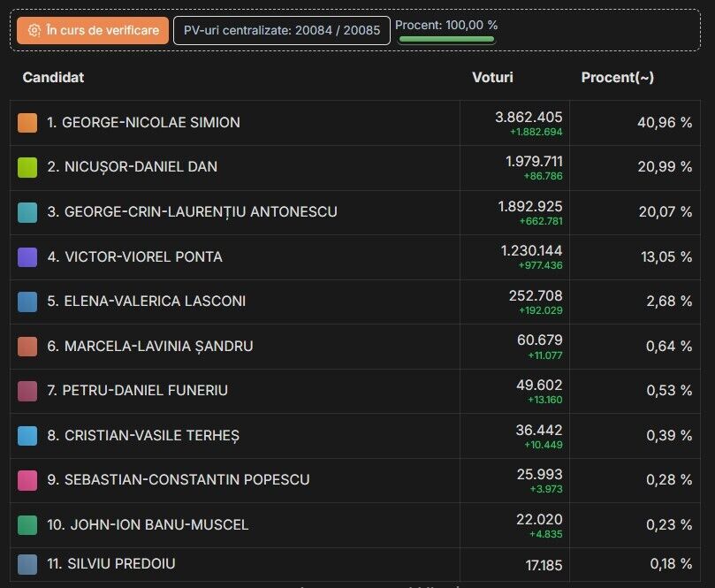This screenshot has height=588, width=715.
Task: Click the Voturi column header
Action: [492, 78]
